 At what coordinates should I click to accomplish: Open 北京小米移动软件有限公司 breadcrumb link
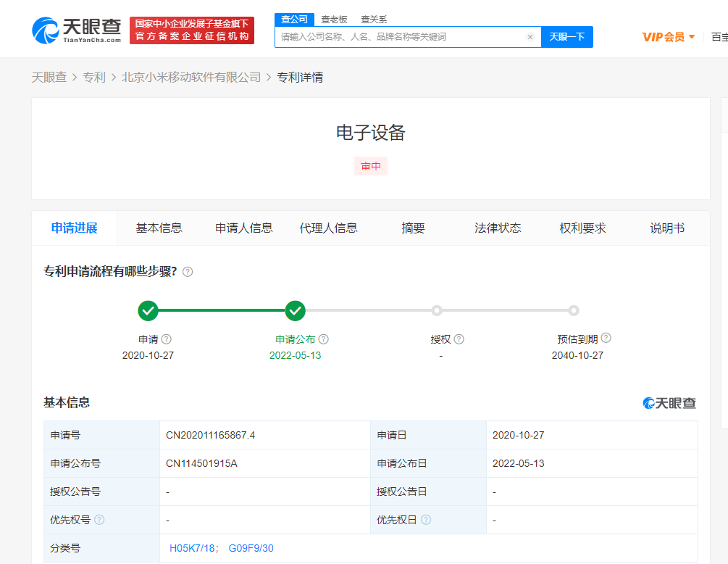pyautogui.click(x=191, y=77)
